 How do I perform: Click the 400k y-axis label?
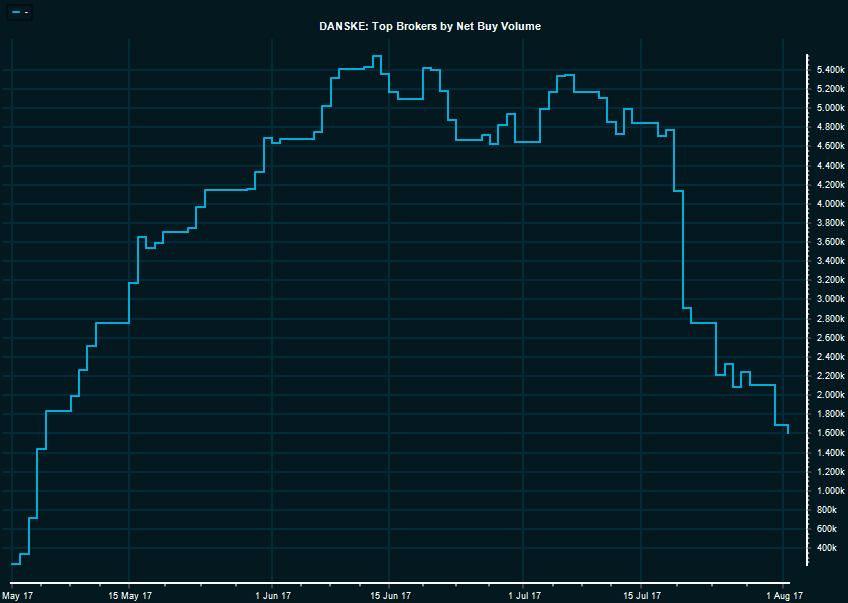click(x=827, y=548)
